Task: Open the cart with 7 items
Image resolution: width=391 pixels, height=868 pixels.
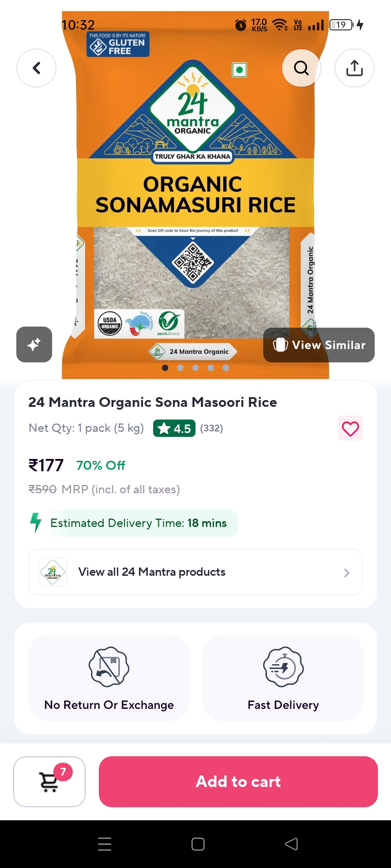Action: pyautogui.click(x=50, y=782)
